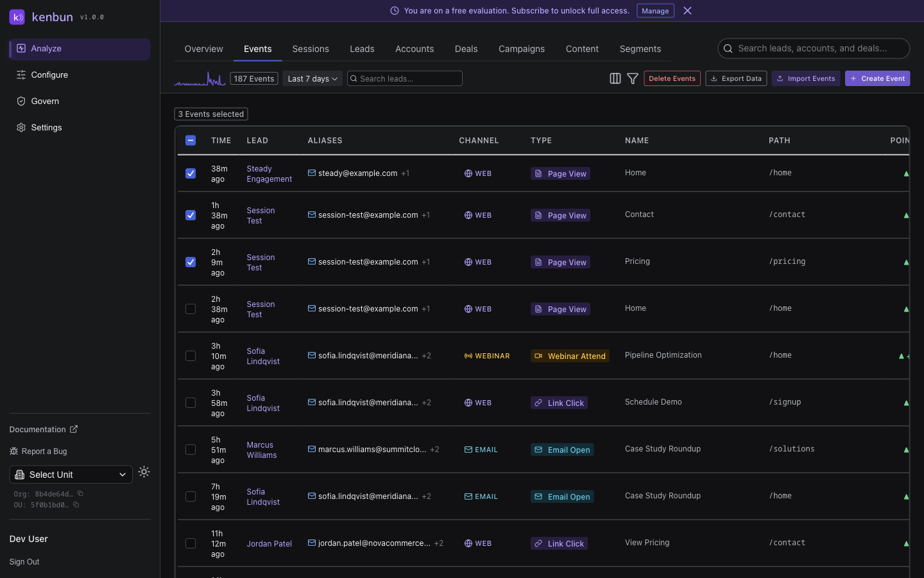Dismiss the free evaluation banner
The image size is (924, 578).
(687, 11)
